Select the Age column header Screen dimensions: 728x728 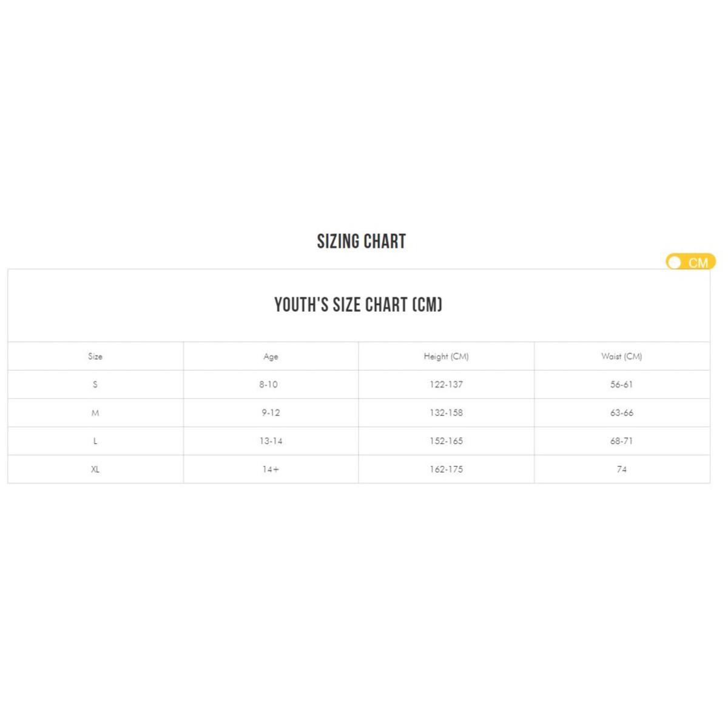click(x=271, y=356)
